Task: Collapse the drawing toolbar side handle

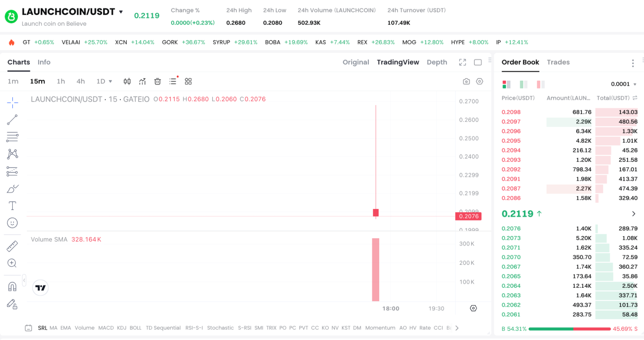Action: 24,280
